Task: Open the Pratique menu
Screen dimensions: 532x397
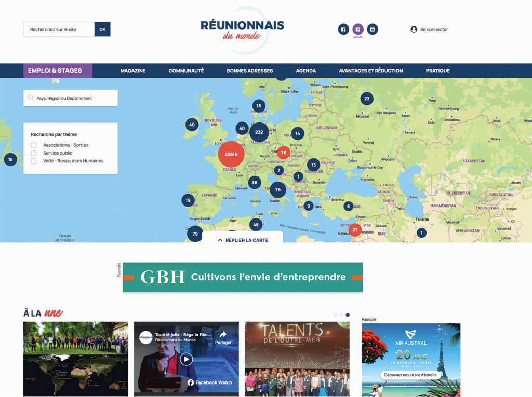Action: point(437,71)
